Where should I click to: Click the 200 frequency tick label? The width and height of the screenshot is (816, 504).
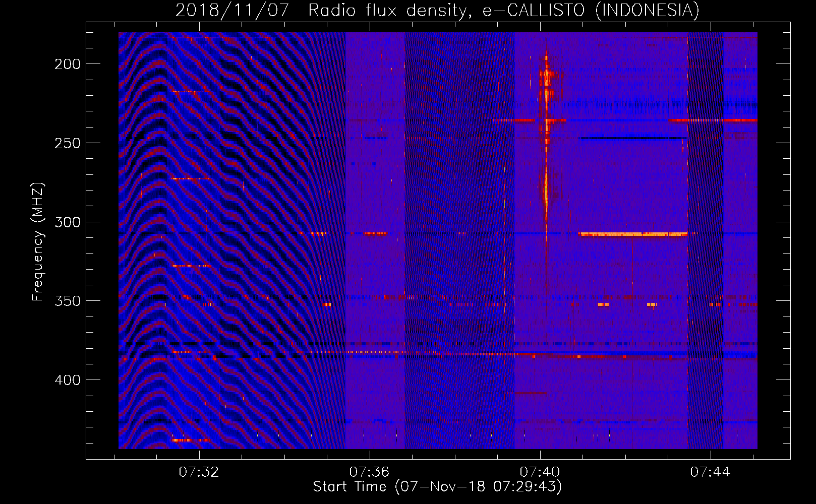pos(68,64)
